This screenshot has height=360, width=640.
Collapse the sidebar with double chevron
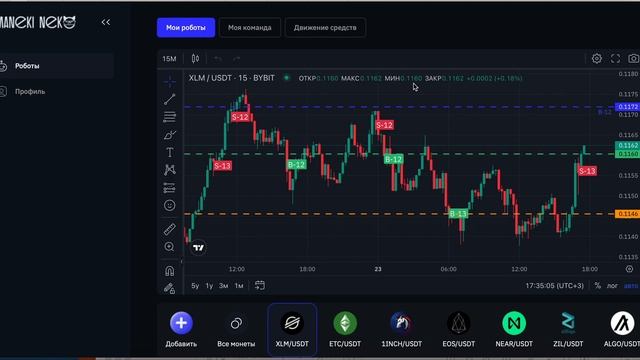coord(106,22)
